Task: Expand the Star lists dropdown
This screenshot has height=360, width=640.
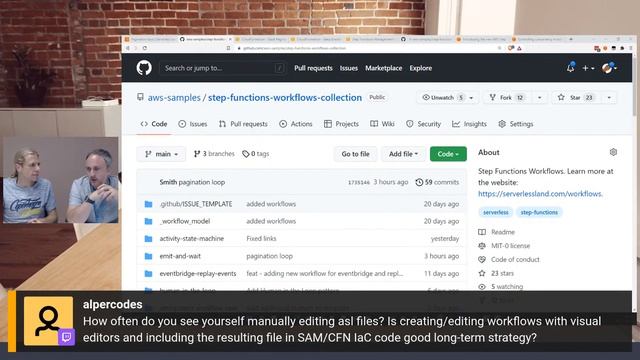Action: (609, 98)
